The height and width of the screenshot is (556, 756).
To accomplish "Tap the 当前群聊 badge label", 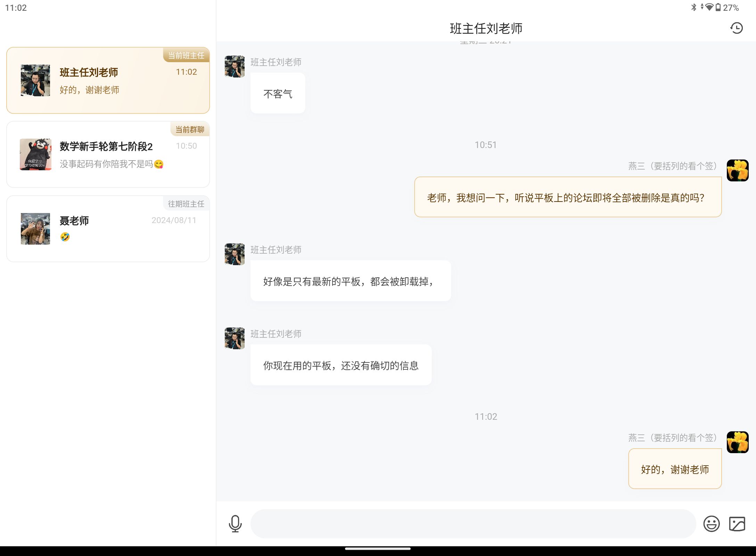I will (190, 130).
